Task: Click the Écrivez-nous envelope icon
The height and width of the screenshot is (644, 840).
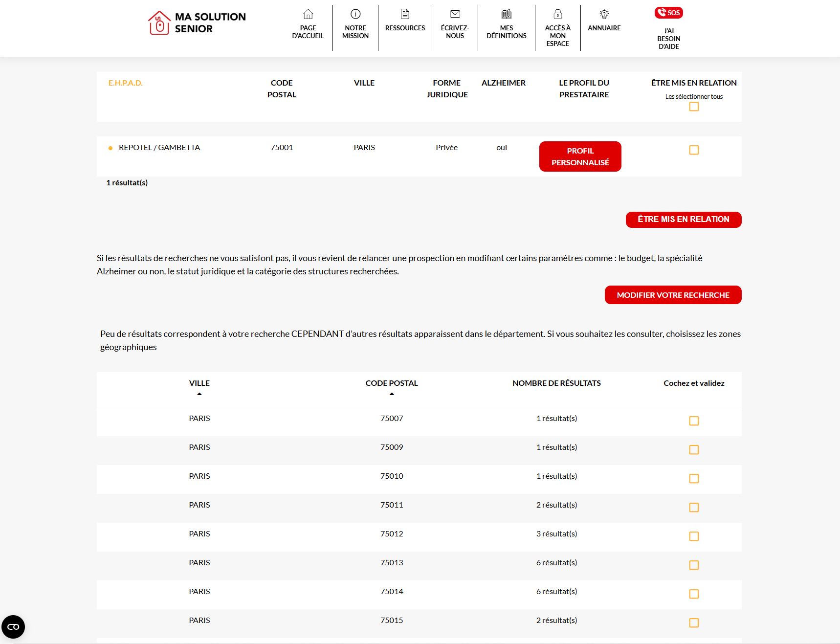Action: [455, 14]
